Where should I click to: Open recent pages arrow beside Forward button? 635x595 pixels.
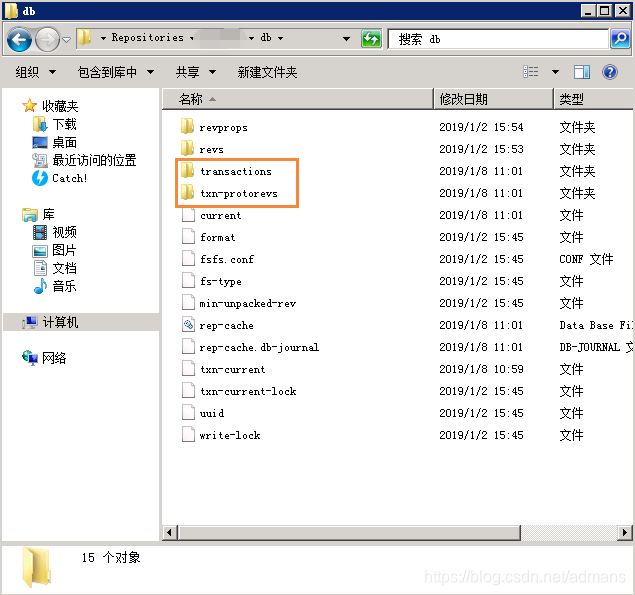click(66, 39)
